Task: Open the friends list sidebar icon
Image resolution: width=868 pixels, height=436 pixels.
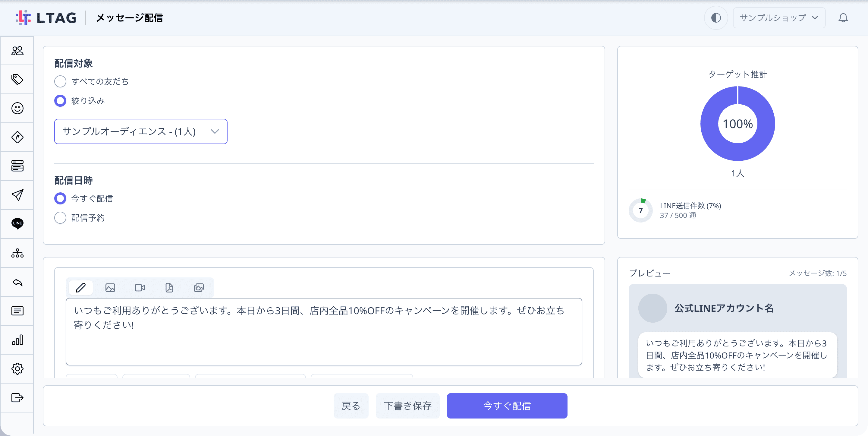Action: pyautogui.click(x=17, y=51)
